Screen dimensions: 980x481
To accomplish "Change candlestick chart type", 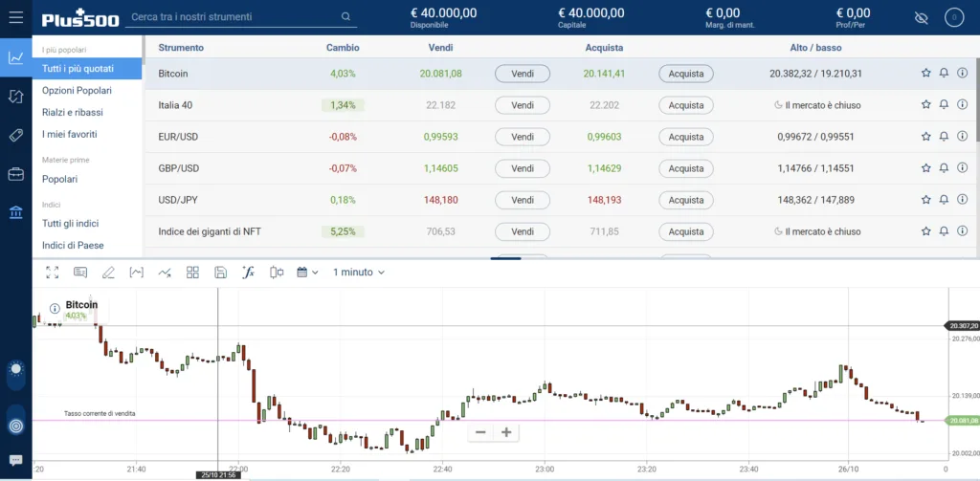I will pyautogui.click(x=277, y=273).
